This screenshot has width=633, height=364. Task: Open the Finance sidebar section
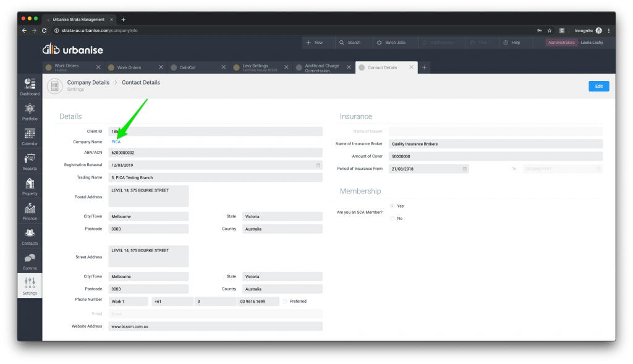tap(30, 211)
